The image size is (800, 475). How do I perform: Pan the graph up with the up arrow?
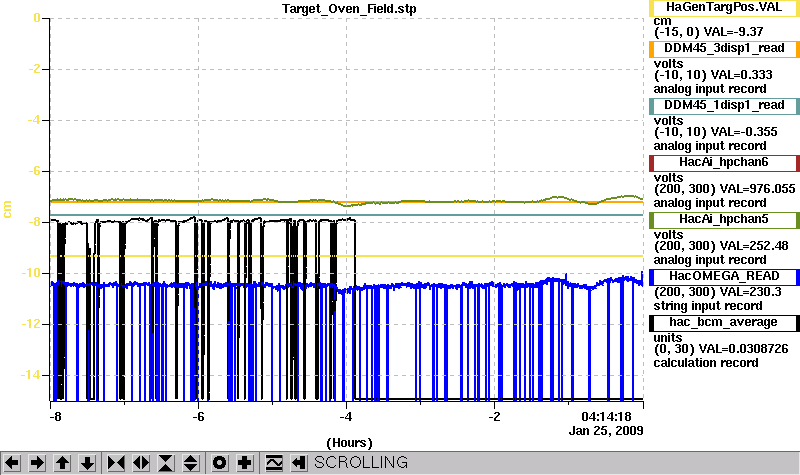62,463
